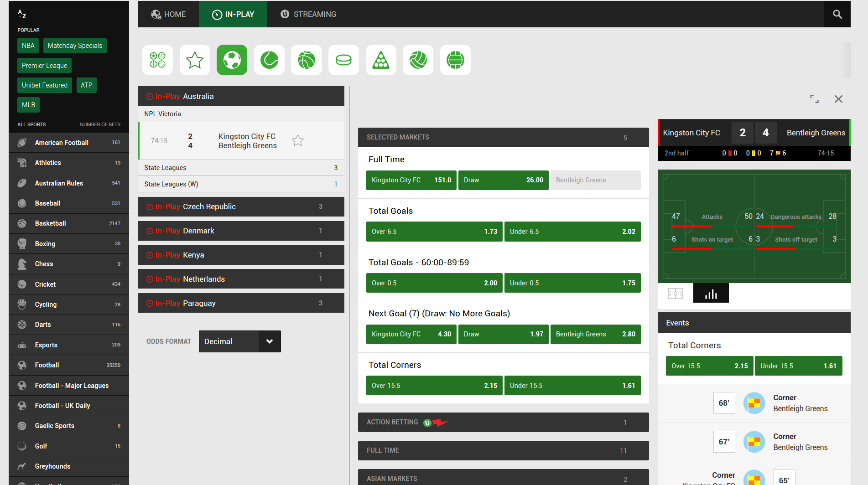
Task: Open Premier League popular tag
Action: pyautogui.click(x=44, y=66)
